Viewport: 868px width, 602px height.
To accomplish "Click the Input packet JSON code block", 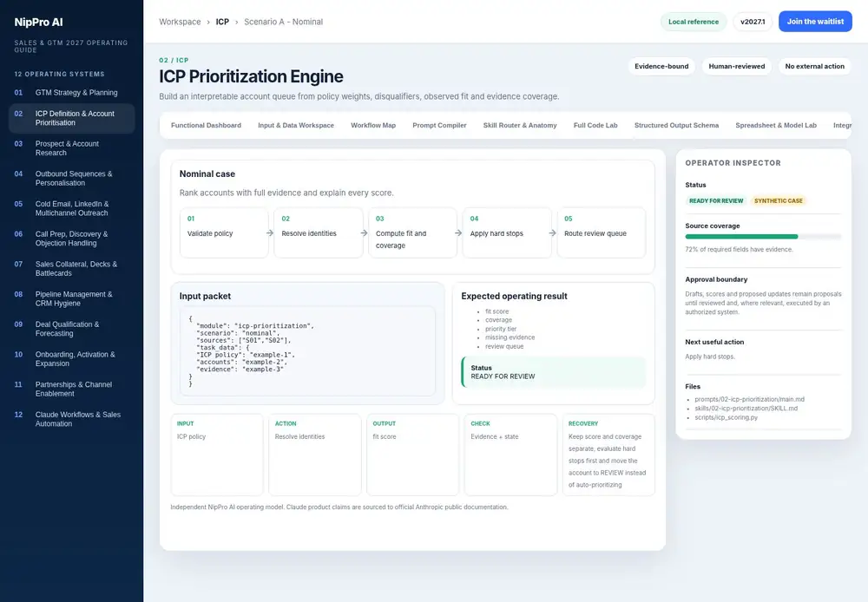I will [x=307, y=351].
